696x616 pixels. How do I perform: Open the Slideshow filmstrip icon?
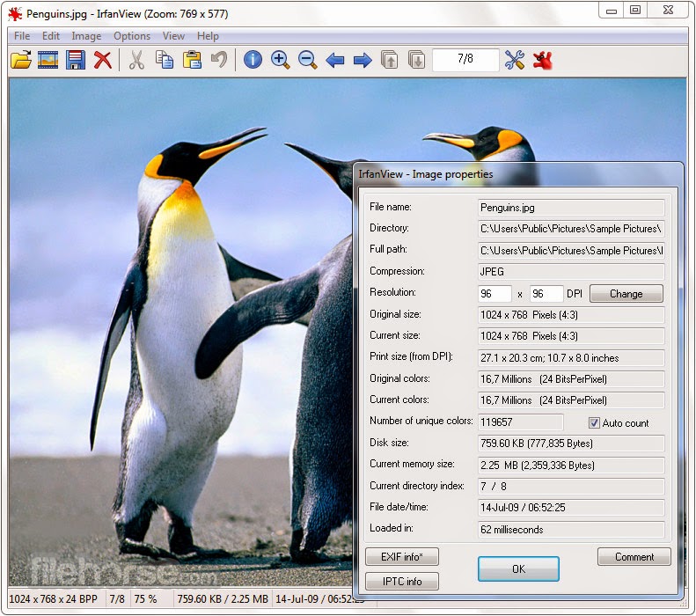pyautogui.click(x=48, y=60)
